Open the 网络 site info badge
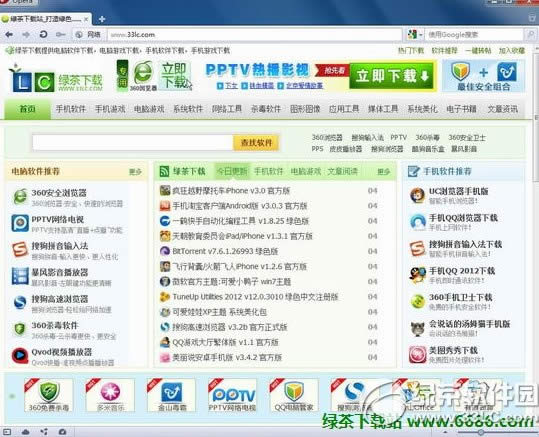The width and height of the screenshot is (539, 437). tap(88, 34)
